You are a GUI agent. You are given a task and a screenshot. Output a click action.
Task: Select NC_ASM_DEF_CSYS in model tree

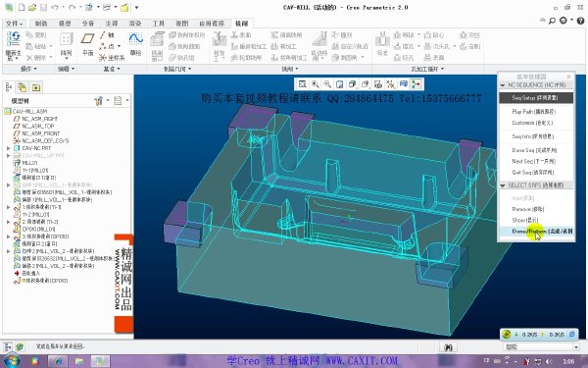click(45, 140)
